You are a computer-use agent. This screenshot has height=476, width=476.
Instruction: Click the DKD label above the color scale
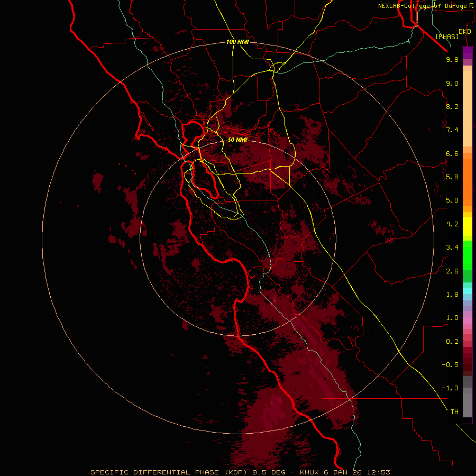[x=464, y=32]
